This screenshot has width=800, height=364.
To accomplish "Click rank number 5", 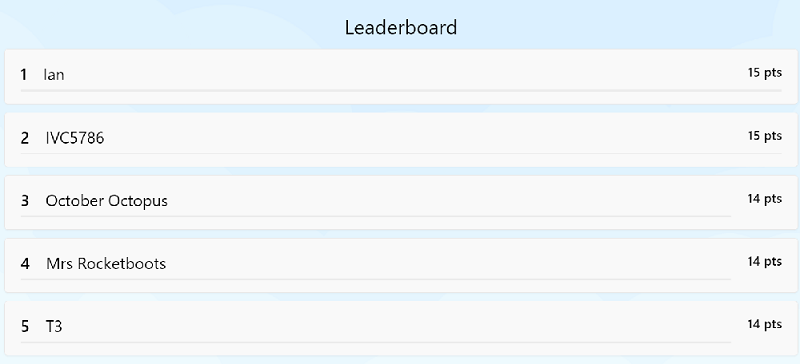I will [25, 327].
